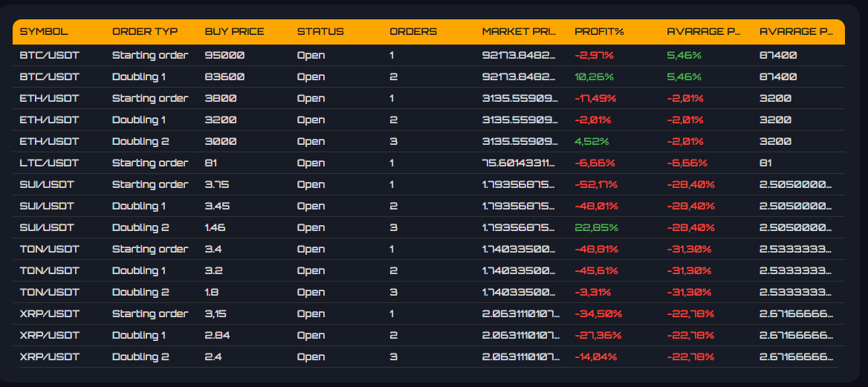Click the buy price 1.8 cell
Screen dimensions: 868x387
212,293
